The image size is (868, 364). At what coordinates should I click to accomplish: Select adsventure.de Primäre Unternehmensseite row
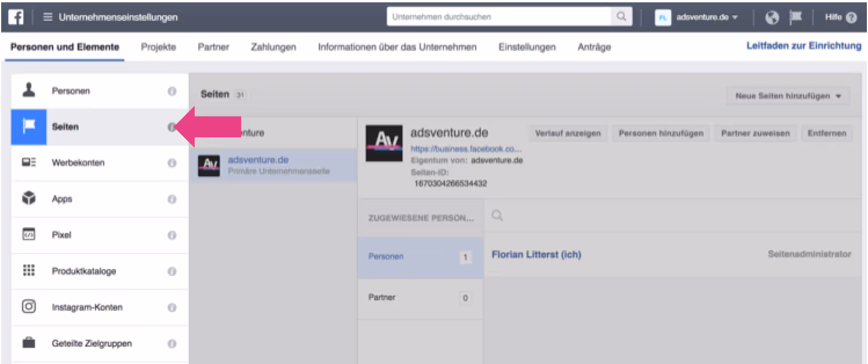click(273, 165)
